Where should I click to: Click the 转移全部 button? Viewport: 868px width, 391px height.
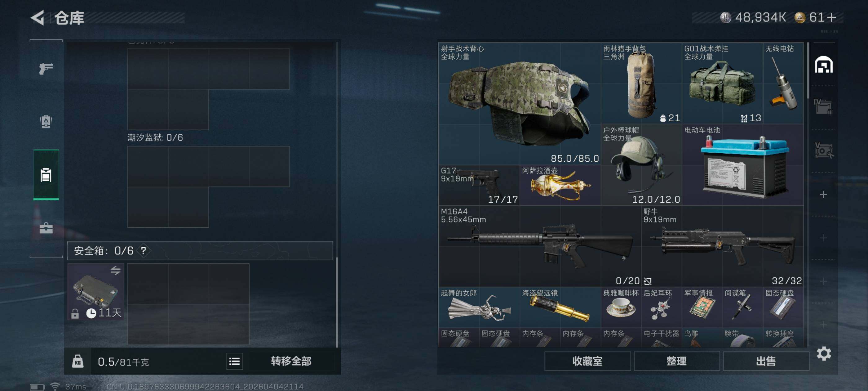[x=291, y=361]
